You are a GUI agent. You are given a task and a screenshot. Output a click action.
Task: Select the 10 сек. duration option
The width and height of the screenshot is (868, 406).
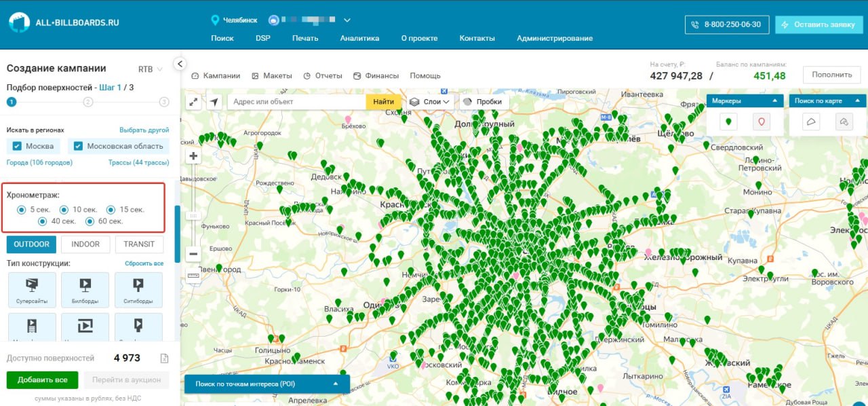64,210
